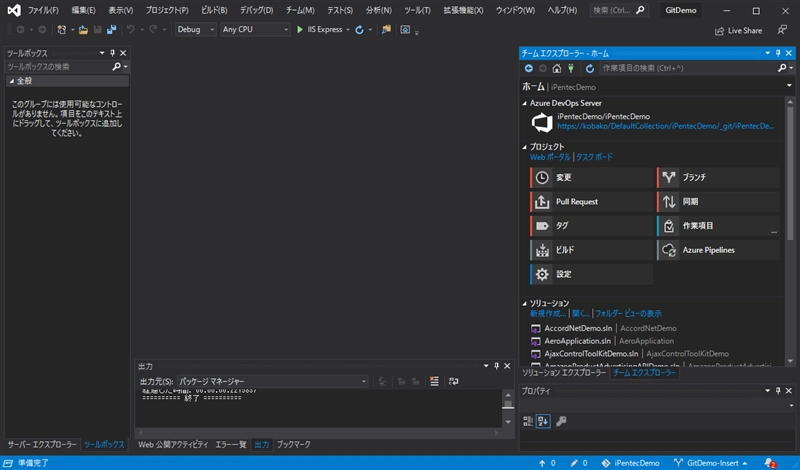800x470 pixels.
Task: Switch to ソリューション エクスプローラー tab
Action: 564,373
